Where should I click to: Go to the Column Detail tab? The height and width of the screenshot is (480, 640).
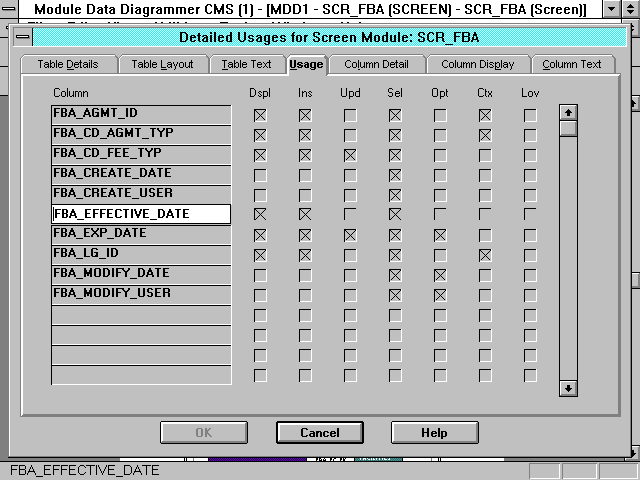coord(376,64)
